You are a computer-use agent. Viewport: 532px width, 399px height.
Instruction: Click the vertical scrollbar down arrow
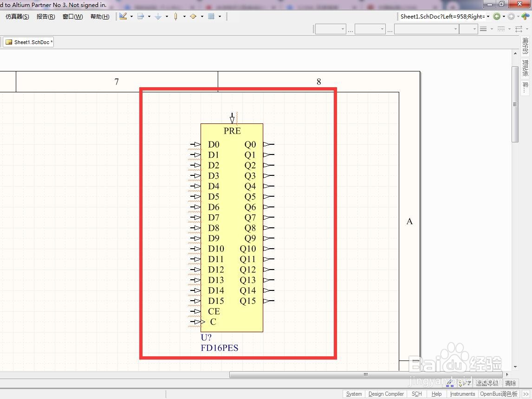tap(515, 367)
